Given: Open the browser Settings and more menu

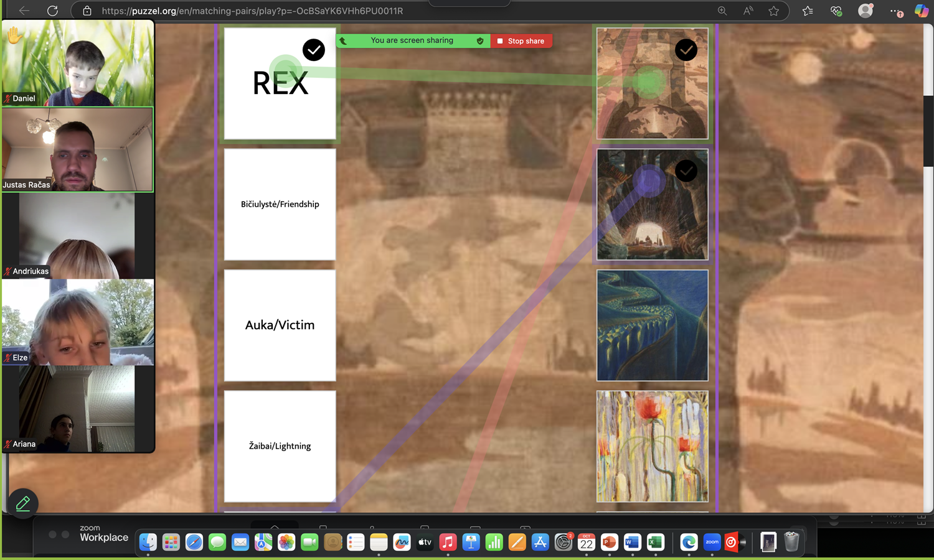Looking at the screenshot, I should point(895,11).
